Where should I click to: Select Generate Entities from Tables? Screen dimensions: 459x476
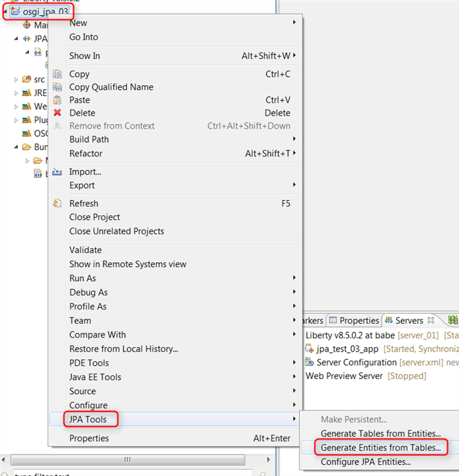click(380, 448)
